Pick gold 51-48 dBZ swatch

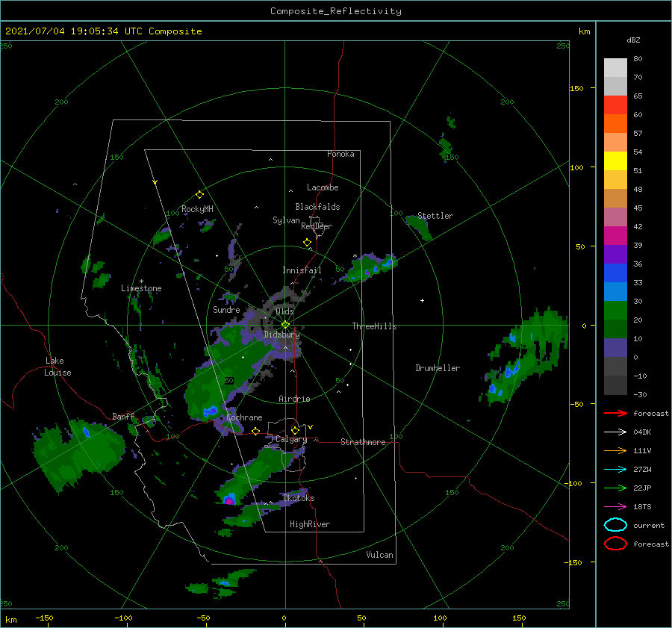(615, 180)
